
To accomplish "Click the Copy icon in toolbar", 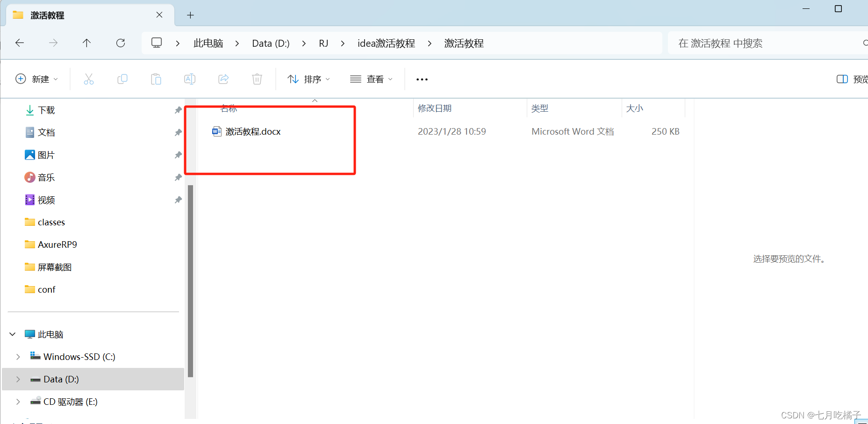I will coord(122,79).
